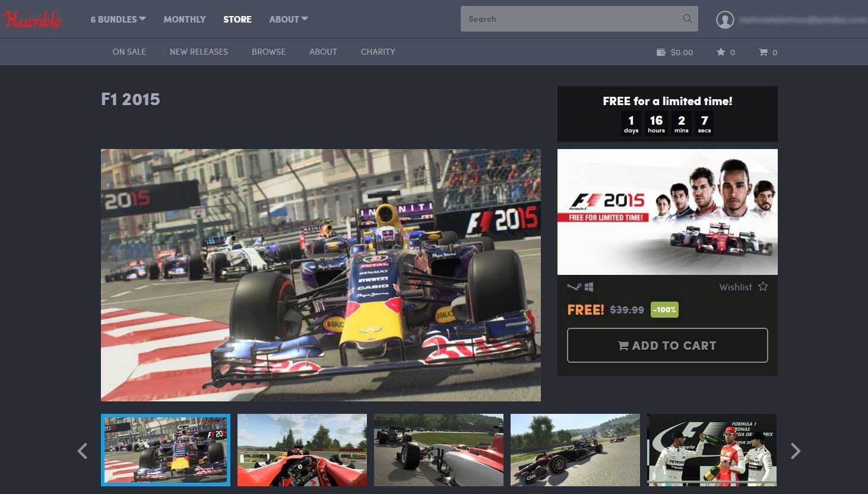Go to New Releases section
Image resolution: width=868 pixels, height=494 pixels.
[198, 52]
